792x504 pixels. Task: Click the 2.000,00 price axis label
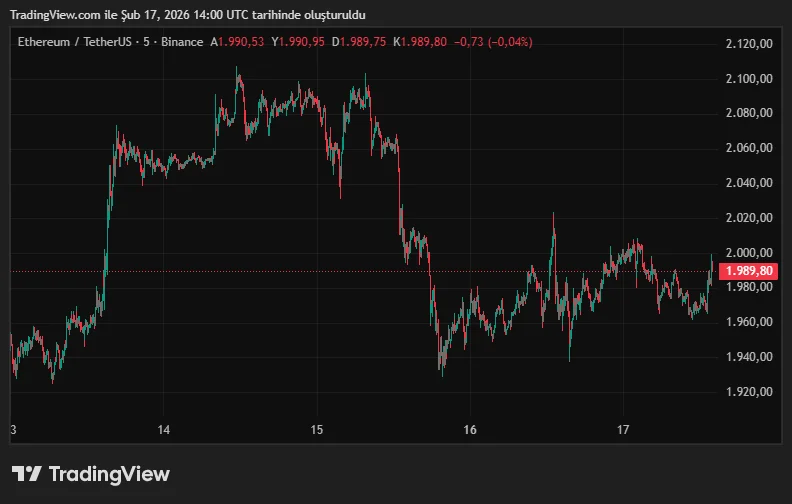[x=749, y=252]
